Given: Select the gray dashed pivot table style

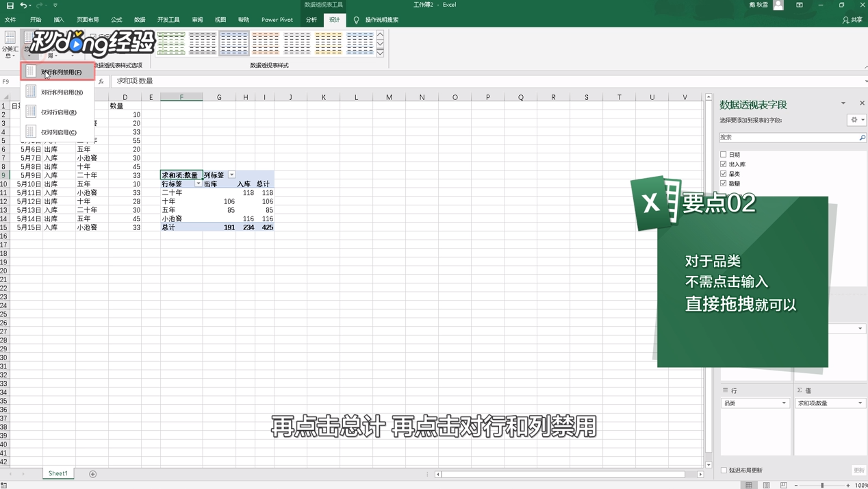Looking at the screenshot, I should click(x=203, y=44).
